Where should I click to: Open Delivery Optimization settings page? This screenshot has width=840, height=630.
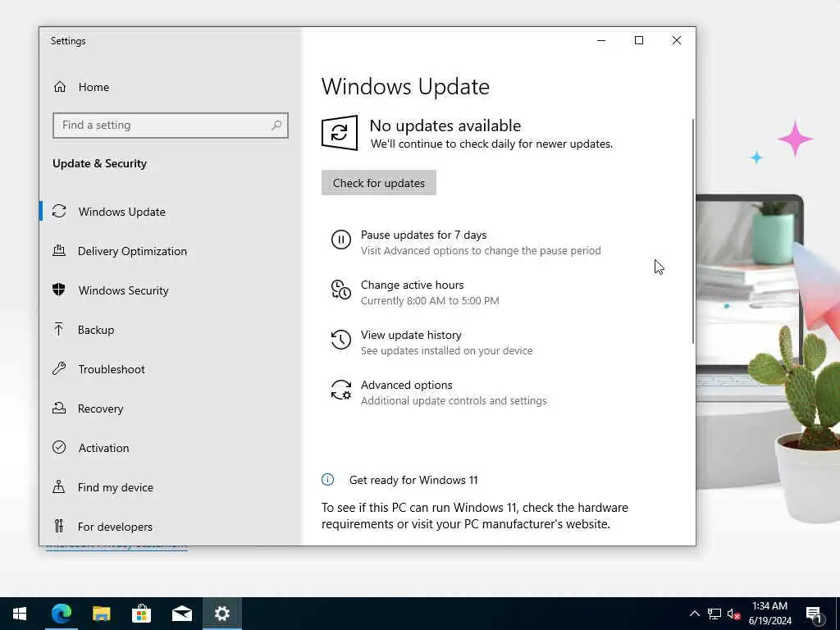[171, 251]
